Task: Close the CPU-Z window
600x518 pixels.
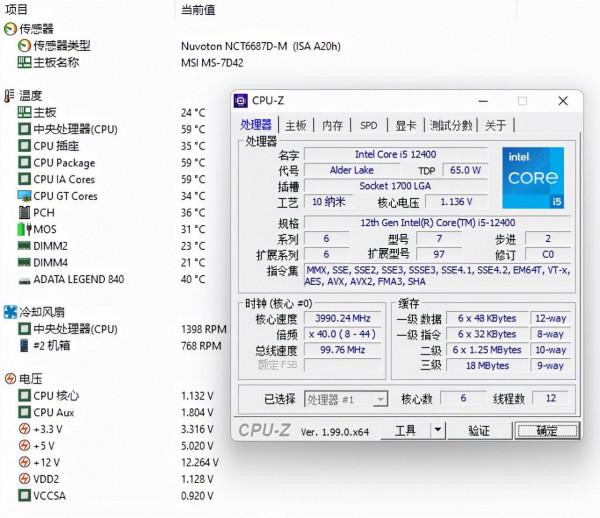Action: pyautogui.click(x=563, y=101)
